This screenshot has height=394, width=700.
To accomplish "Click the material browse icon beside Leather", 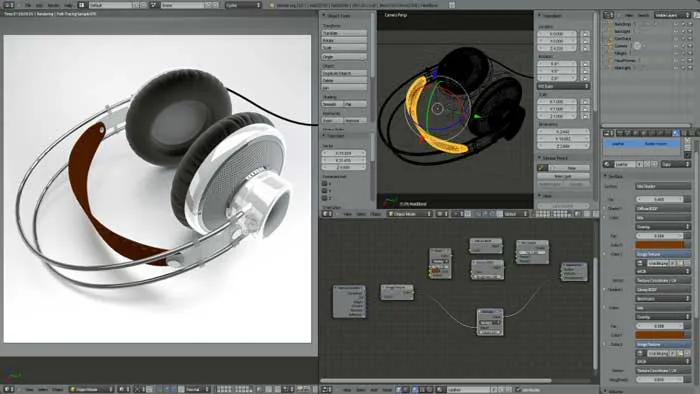I will pyautogui.click(x=608, y=164).
